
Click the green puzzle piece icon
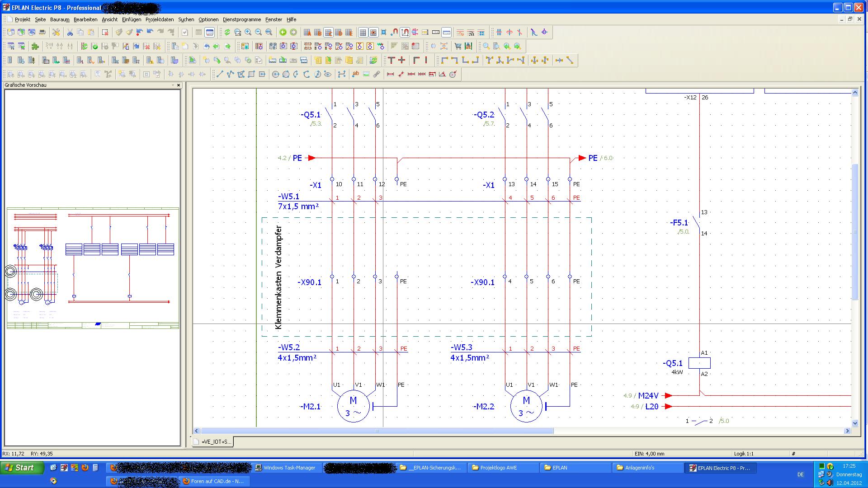click(x=35, y=46)
